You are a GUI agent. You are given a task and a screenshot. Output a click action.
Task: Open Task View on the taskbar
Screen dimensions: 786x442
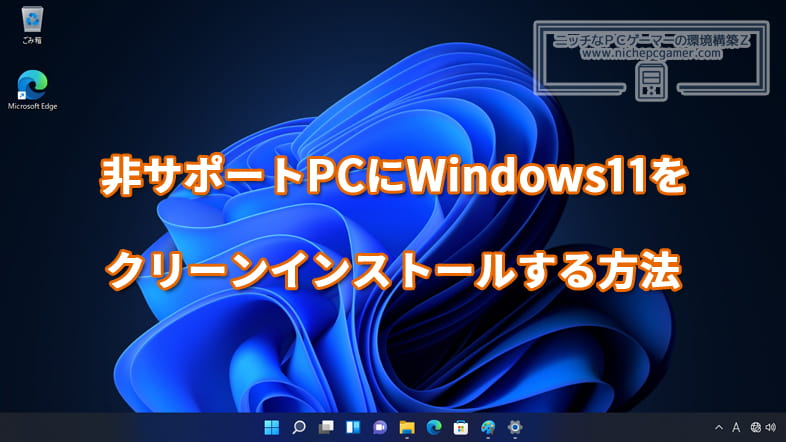pyautogui.click(x=326, y=427)
